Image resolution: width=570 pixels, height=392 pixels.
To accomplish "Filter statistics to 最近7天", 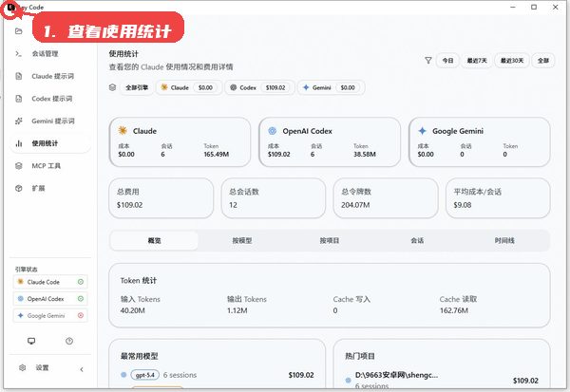I will (477, 61).
